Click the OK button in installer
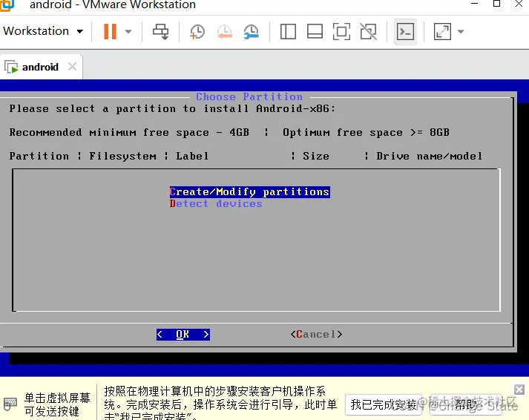The height and width of the screenshot is (420, 529). click(x=183, y=335)
